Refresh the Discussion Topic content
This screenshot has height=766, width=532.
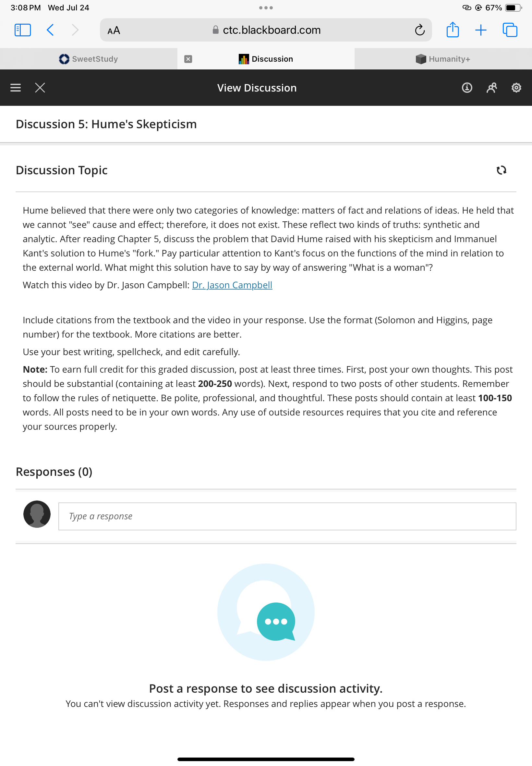click(x=501, y=170)
